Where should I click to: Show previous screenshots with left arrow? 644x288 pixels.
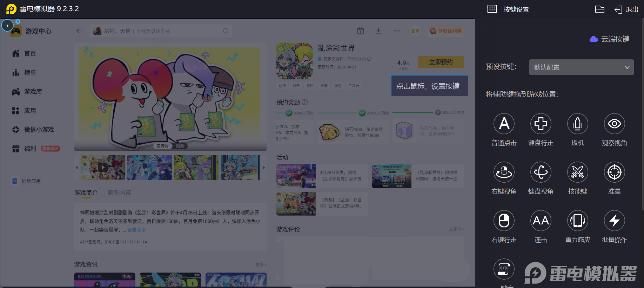pos(77,168)
